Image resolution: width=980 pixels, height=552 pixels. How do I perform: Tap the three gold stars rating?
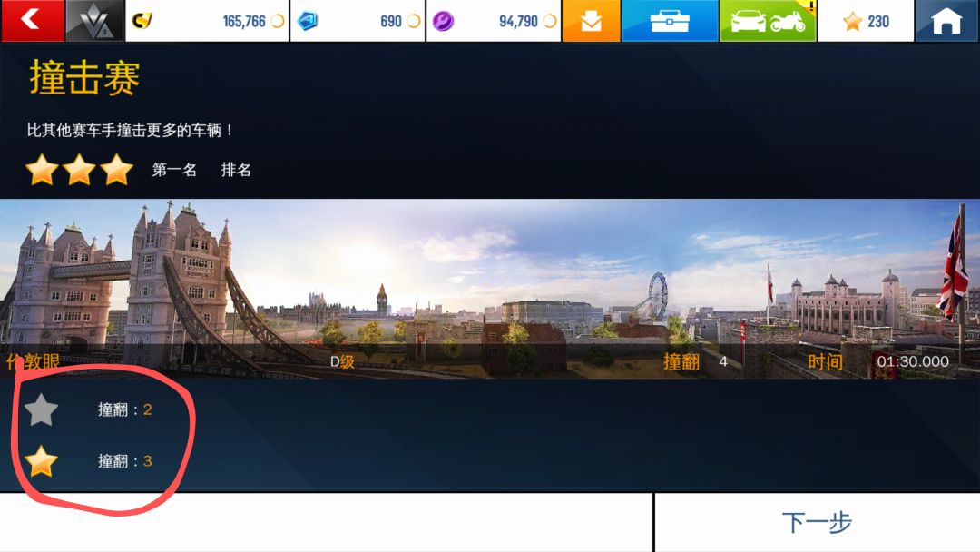pyautogui.click(x=79, y=170)
